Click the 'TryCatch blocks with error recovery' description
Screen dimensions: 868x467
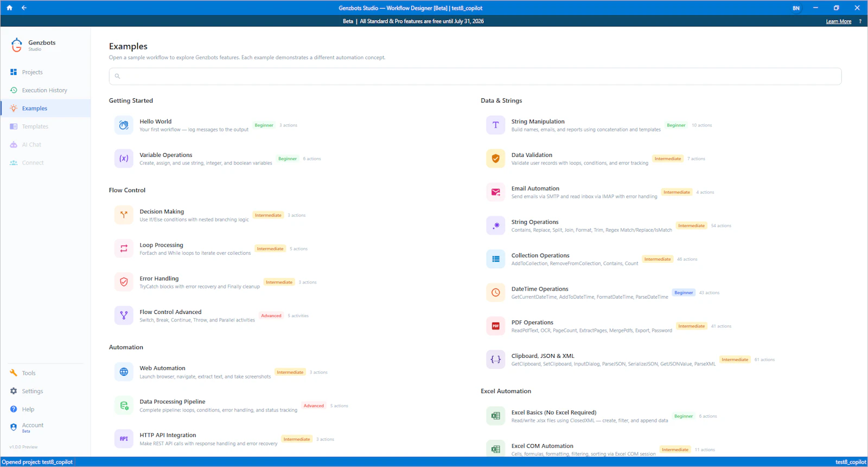coord(200,287)
